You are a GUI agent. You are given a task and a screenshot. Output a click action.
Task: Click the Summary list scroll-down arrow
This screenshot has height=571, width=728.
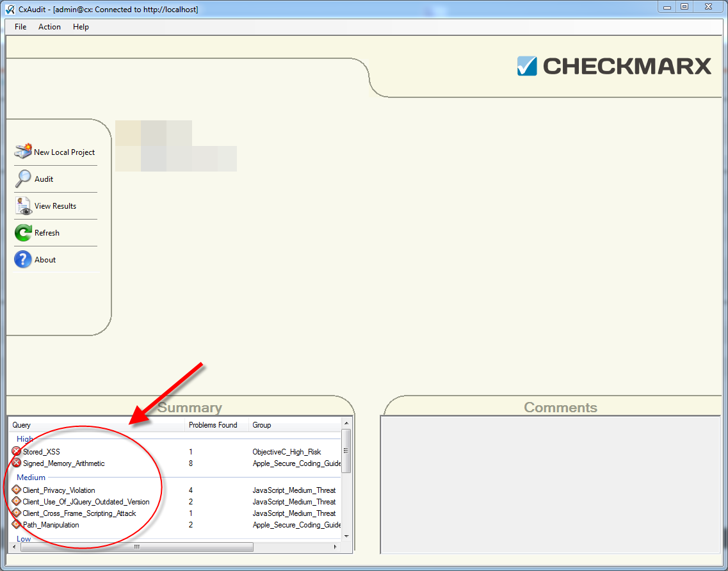coord(346,536)
